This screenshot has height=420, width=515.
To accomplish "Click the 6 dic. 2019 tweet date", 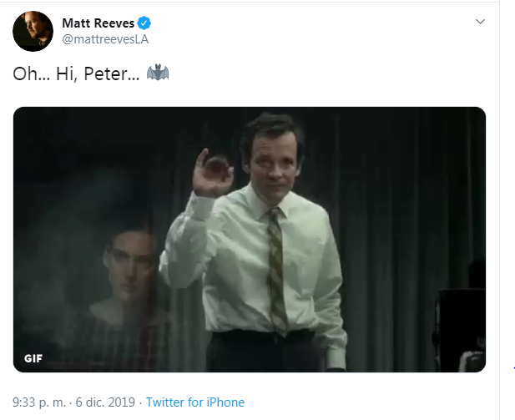I will (108, 402).
